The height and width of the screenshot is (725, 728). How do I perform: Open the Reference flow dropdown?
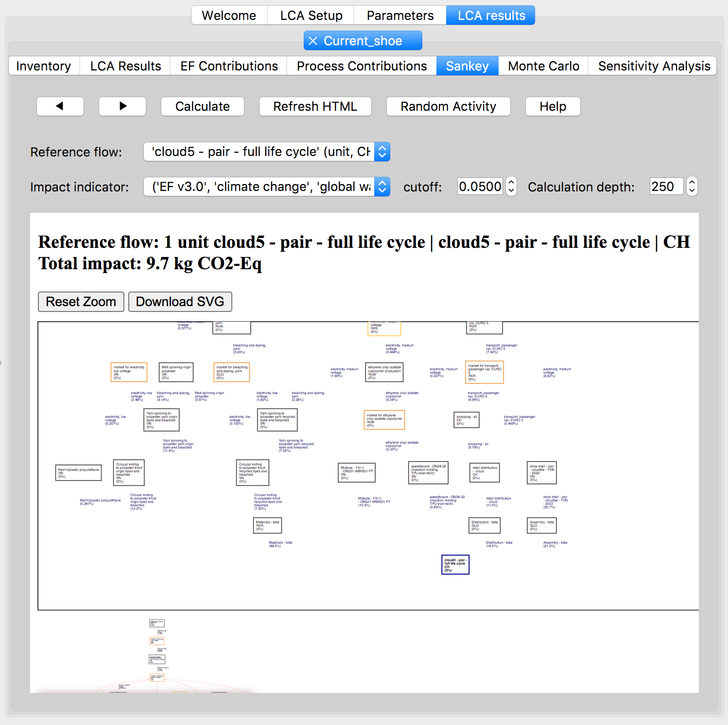coord(382,152)
